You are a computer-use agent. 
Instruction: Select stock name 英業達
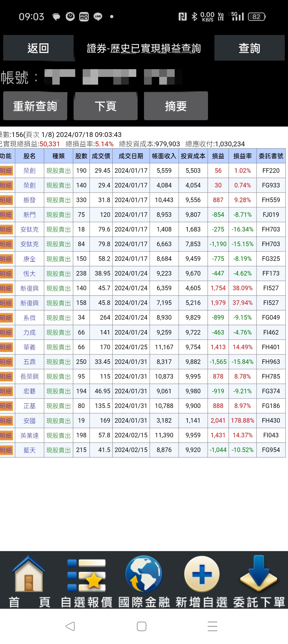point(29,435)
